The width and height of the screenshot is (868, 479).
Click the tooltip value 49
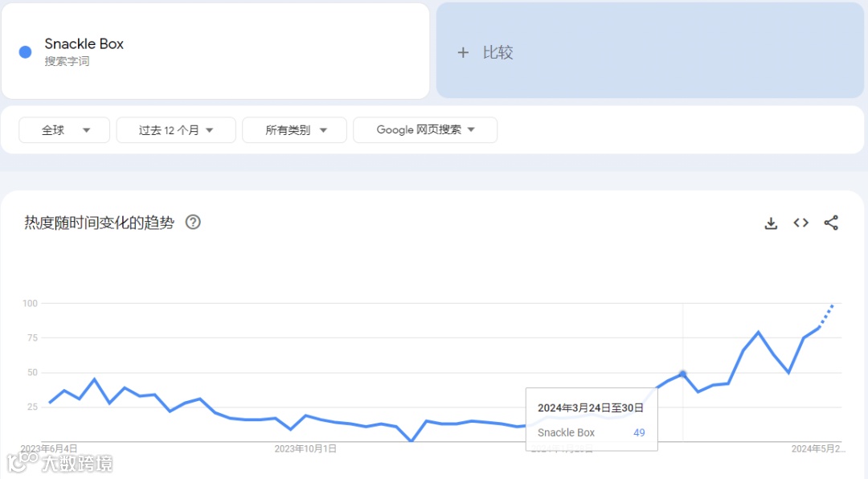[639, 432]
